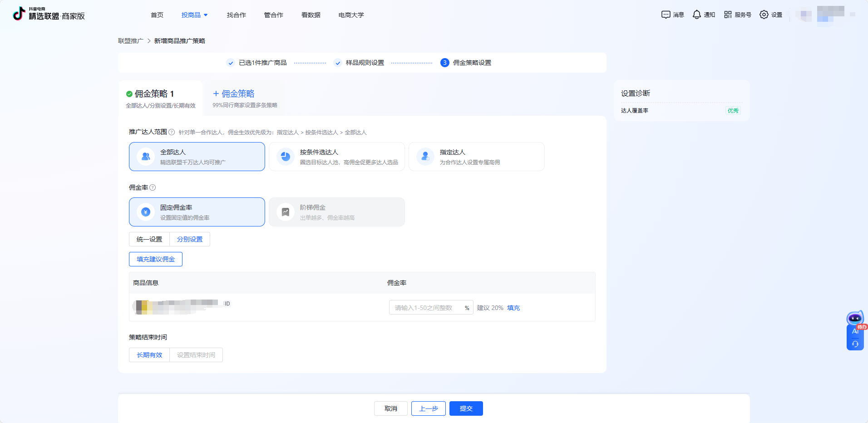The image size is (868, 423).
Task: Click the 填充 link beside 建议 20%
Action: pyautogui.click(x=513, y=308)
